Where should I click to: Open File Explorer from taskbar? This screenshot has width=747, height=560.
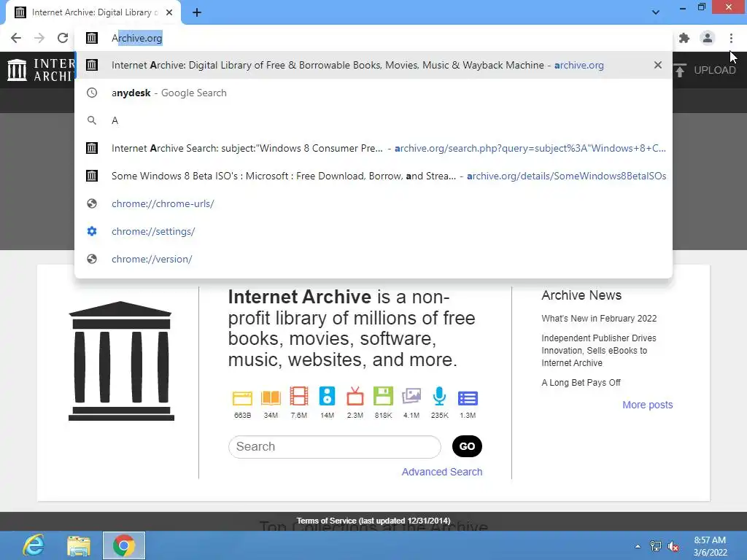click(79, 545)
